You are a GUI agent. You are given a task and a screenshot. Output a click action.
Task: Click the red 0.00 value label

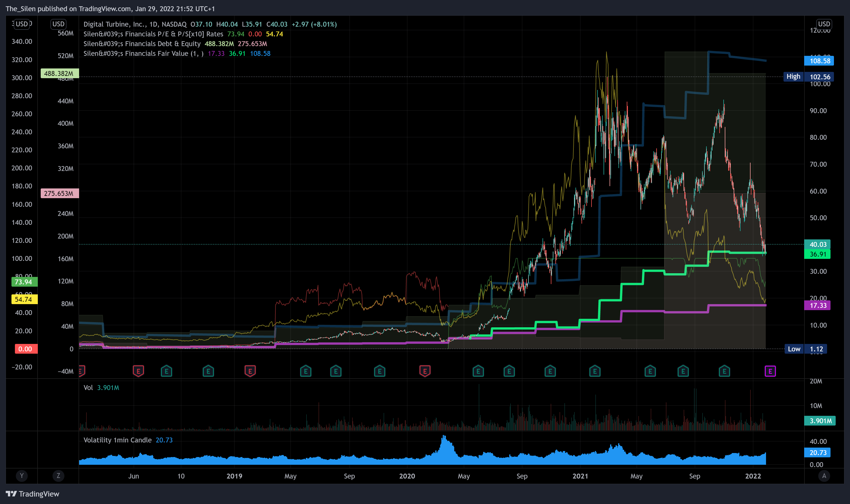click(x=26, y=349)
